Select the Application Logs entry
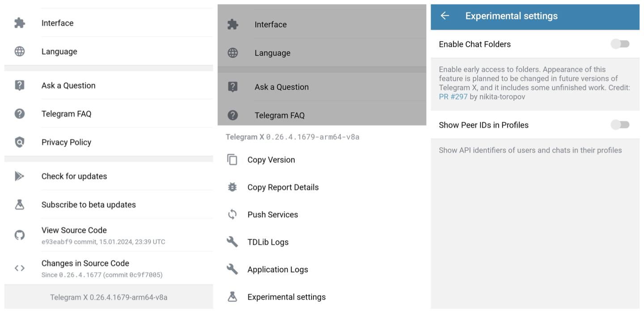Viewport: 644px width, 313px height. pyautogui.click(x=277, y=269)
